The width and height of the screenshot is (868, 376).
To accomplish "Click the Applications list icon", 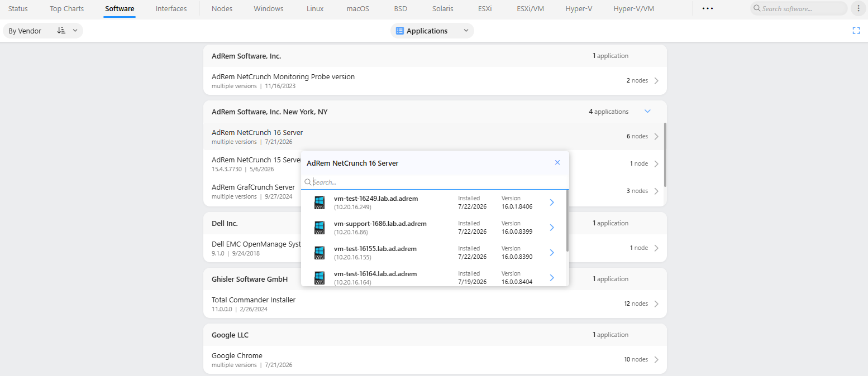I will point(399,31).
